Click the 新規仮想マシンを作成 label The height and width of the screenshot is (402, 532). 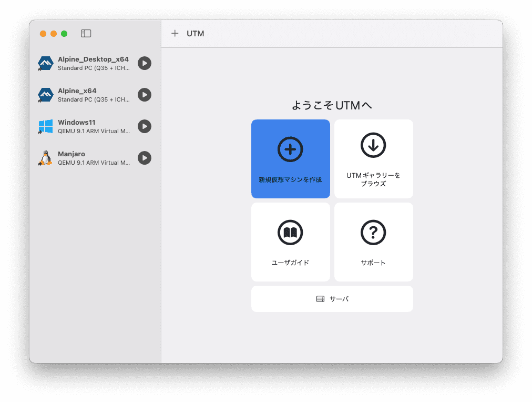[x=290, y=179]
